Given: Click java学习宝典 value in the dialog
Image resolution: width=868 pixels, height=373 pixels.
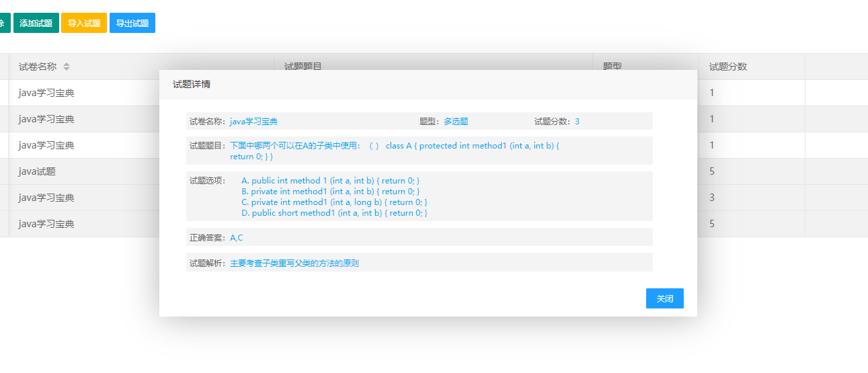Looking at the screenshot, I should pyautogui.click(x=253, y=122).
